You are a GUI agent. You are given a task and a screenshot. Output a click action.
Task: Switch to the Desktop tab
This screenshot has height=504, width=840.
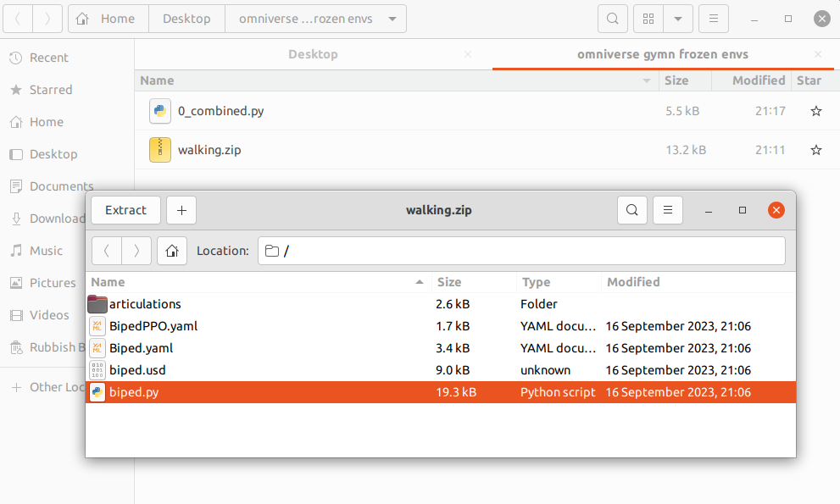[x=313, y=53]
